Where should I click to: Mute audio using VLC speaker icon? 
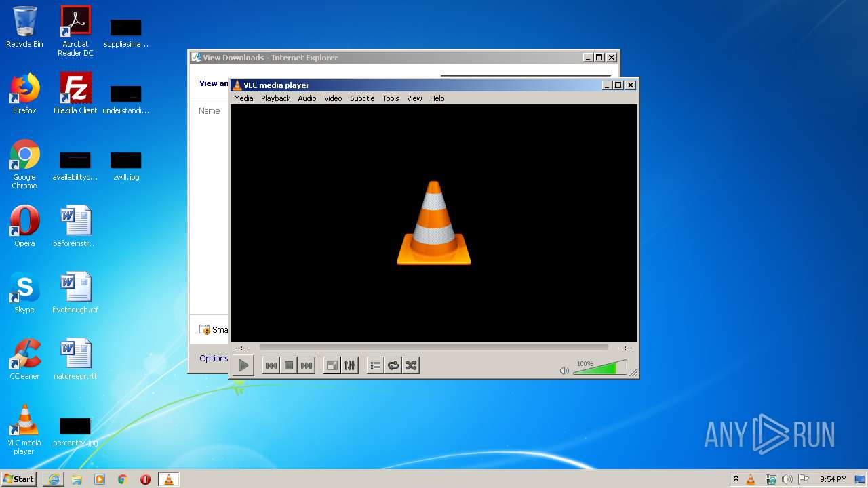pyautogui.click(x=564, y=371)
